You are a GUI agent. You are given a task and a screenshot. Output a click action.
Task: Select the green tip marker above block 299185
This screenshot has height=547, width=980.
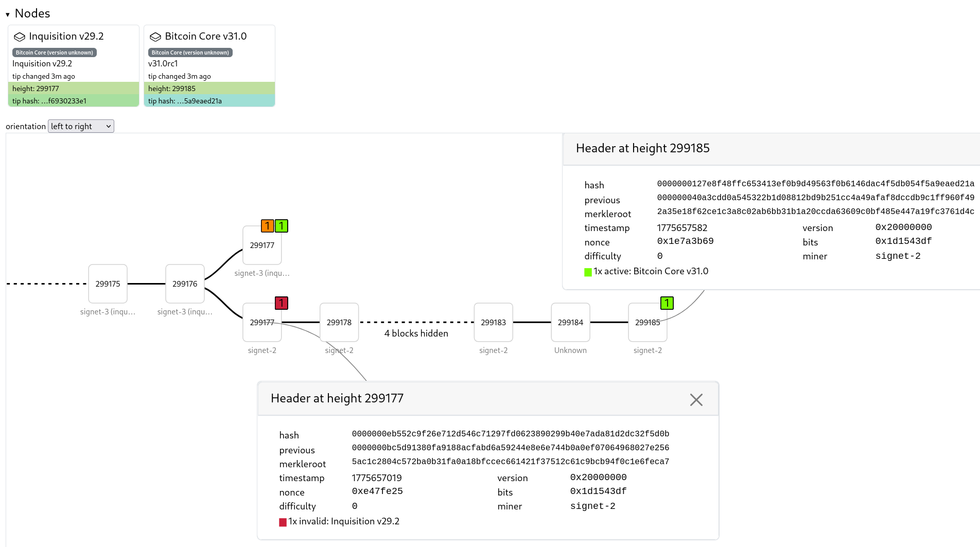pyautogui.click(x=667, y=304)
